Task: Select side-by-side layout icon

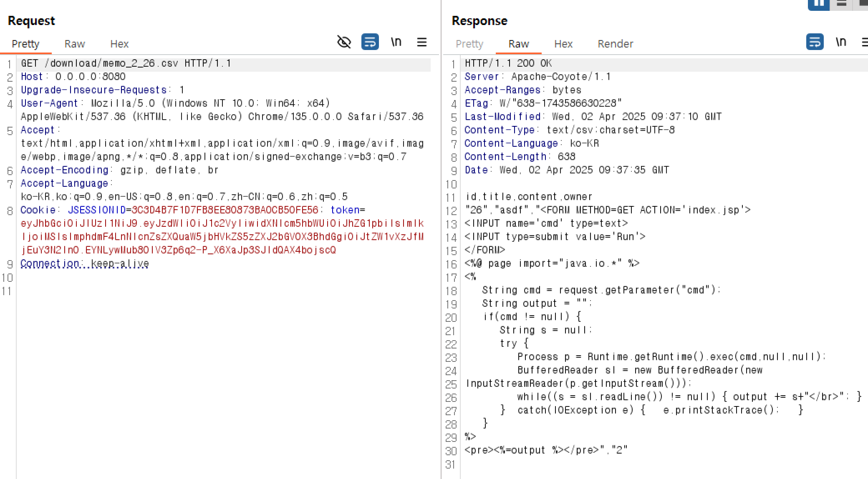Action: tap(818, 3)
